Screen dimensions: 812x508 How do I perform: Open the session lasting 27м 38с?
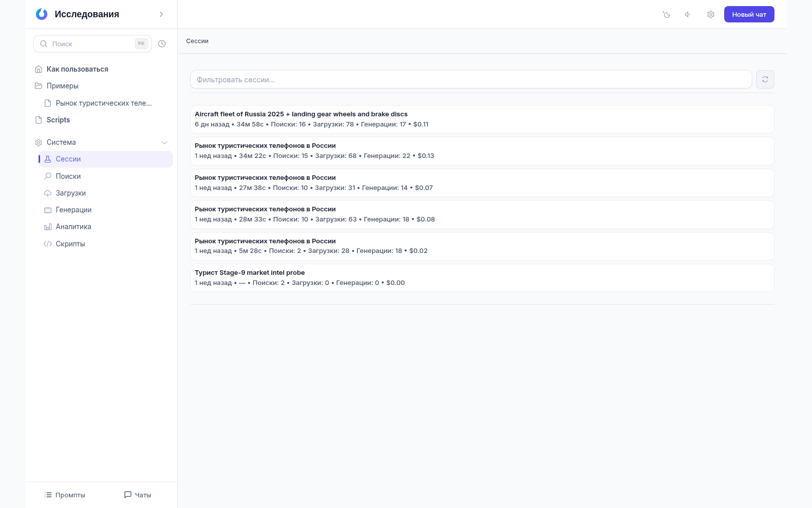(x=482, y=183)
